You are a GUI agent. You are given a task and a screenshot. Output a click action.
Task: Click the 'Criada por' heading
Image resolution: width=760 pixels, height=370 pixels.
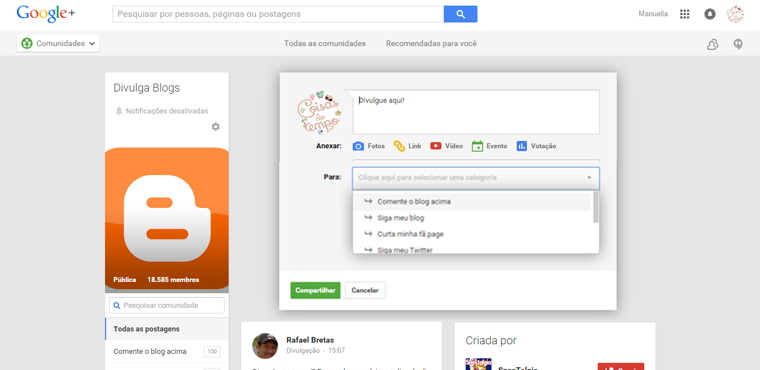tap(491, 340)
